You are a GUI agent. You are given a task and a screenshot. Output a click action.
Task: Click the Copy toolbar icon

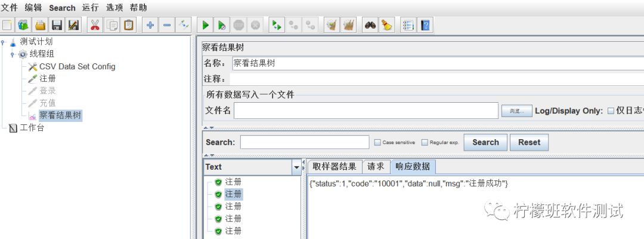point(112,26)
